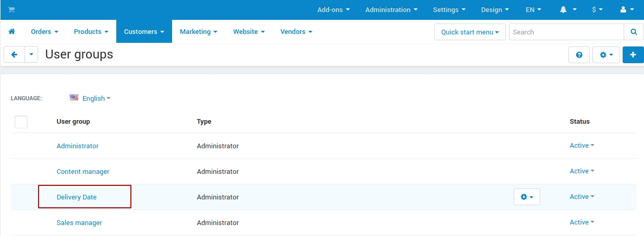Screen dimensions: 644x236
Task: Open the Customers menu
Action: tap(144, 32)
